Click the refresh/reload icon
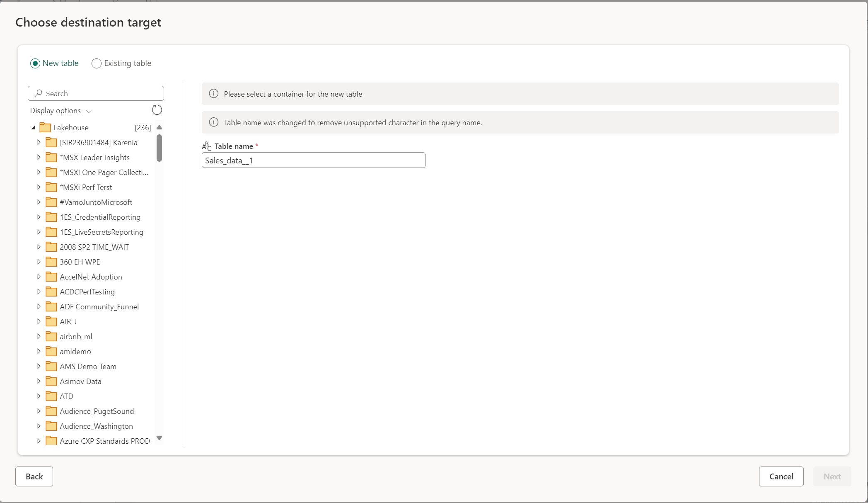 click(157, 110)
